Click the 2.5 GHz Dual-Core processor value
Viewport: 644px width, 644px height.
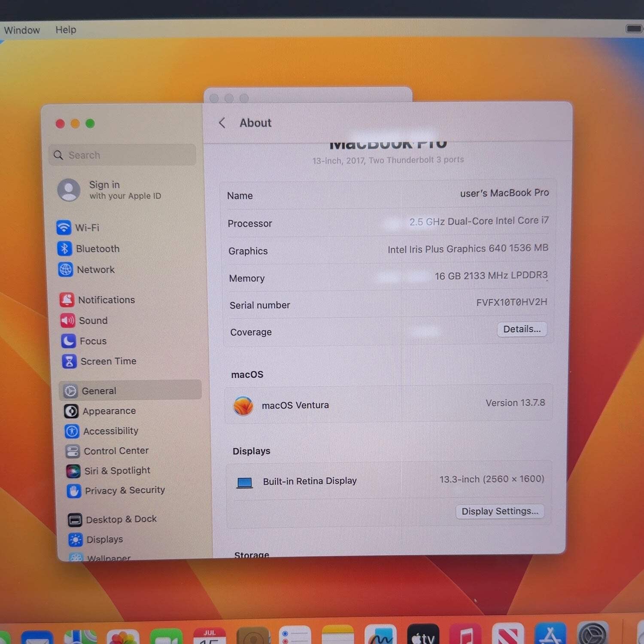coord(479,221)
